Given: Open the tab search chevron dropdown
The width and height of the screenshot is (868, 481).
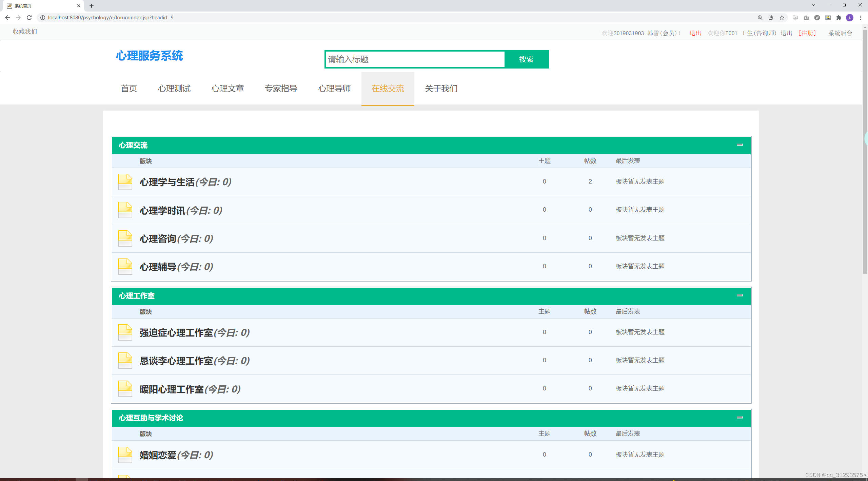Looking at the screenshot, I should point(813,5).
